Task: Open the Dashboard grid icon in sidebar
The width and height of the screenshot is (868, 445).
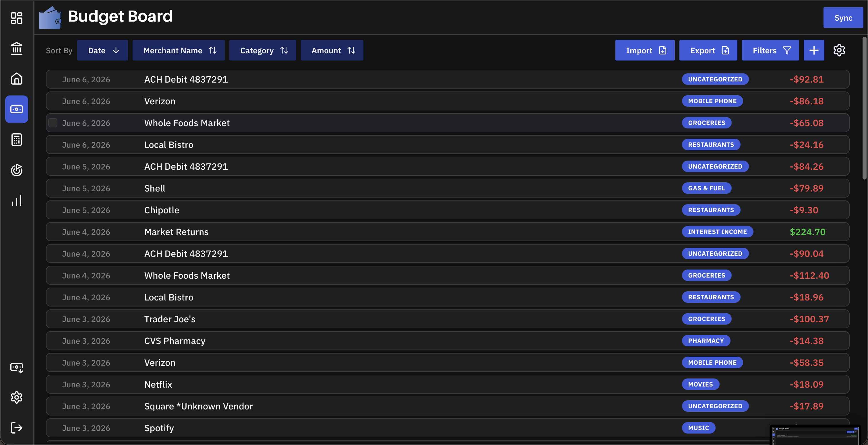Action: pyautogui.click(x=17, y=18)
